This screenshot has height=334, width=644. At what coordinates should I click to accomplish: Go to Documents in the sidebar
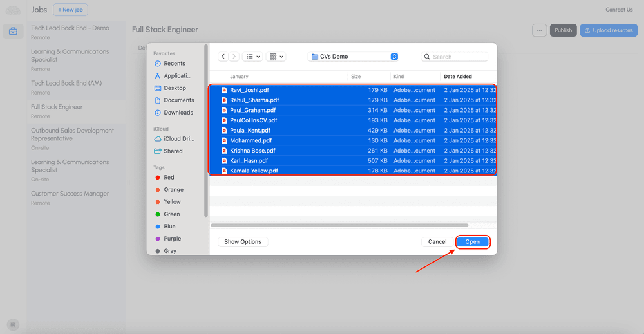tap(178, 100)
